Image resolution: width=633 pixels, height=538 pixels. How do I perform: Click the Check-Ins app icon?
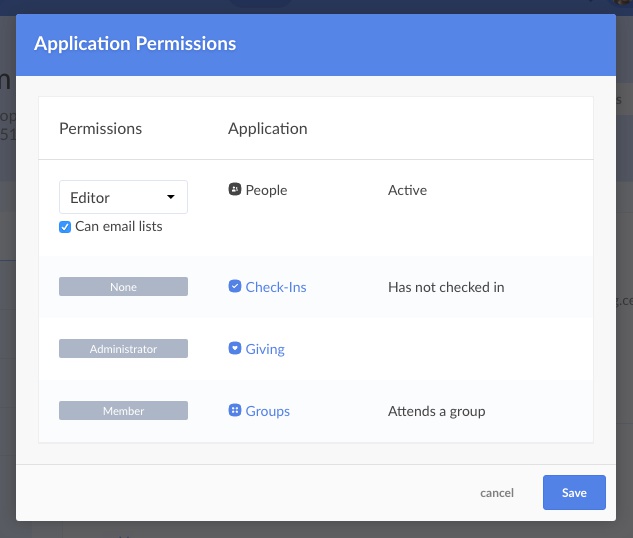[x=235, y=286]
